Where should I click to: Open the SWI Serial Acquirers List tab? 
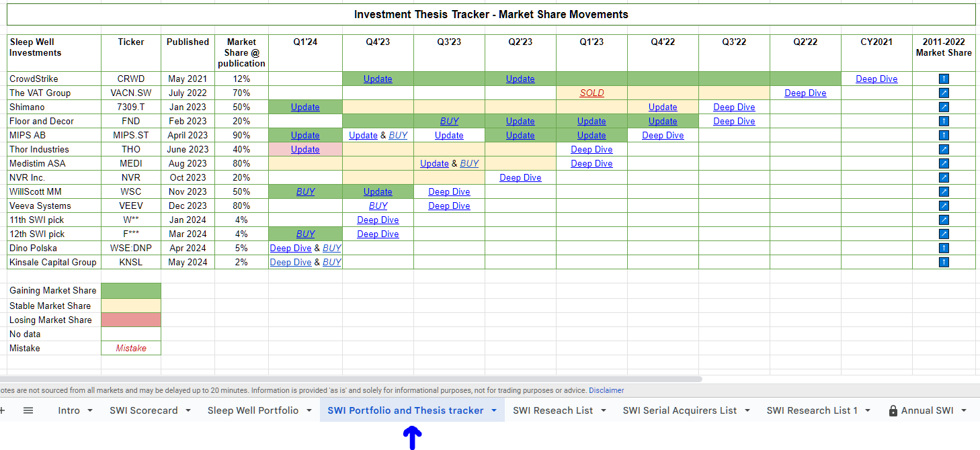tap(680, 410)
